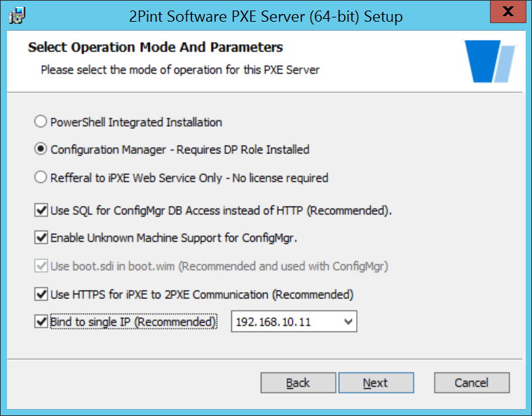Click the Select Operation Mode And Parameters heading
Image resolution: width=532 pixels, height=416 pixels.
click(x=156, y=47)
